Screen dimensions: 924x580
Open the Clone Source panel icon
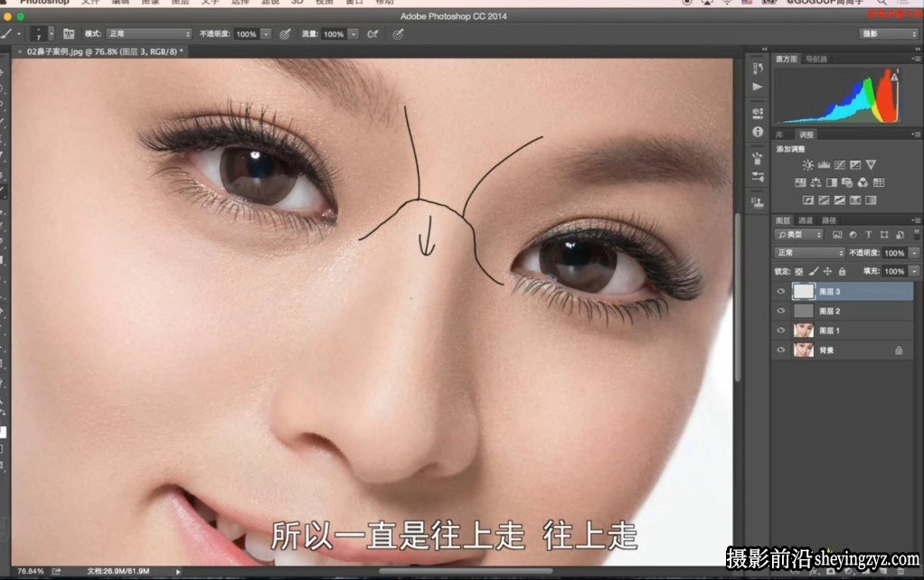pyautogui.click(x=758, y=203)
